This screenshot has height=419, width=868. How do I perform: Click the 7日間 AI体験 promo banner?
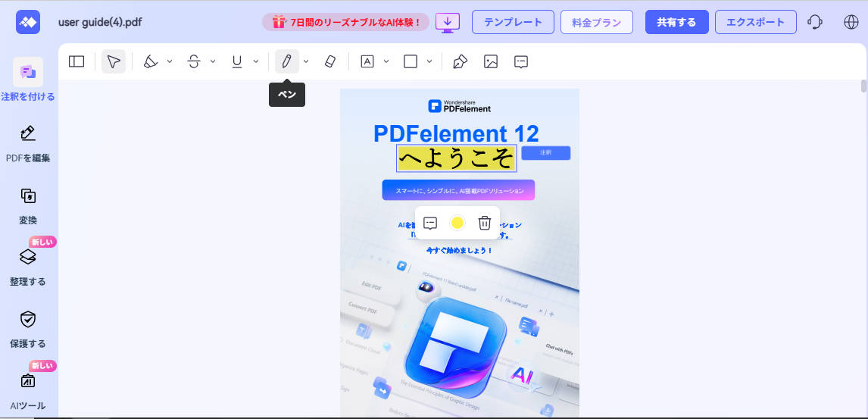coord(346,22)
